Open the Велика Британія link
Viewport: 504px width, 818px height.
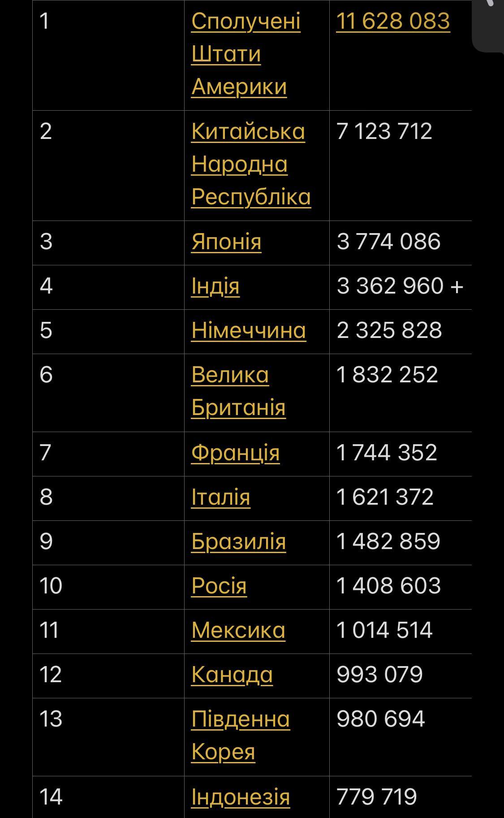click(x=238, y=391)
